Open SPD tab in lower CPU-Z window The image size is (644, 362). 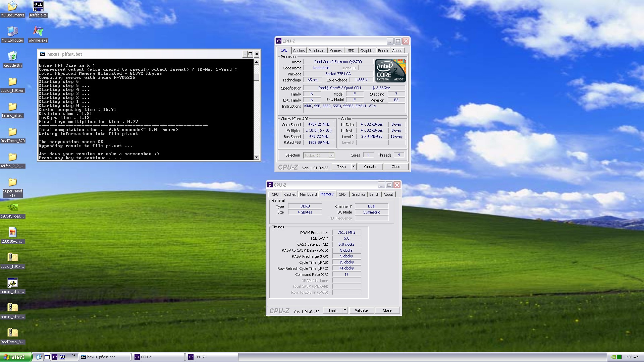tap(342, 194)
